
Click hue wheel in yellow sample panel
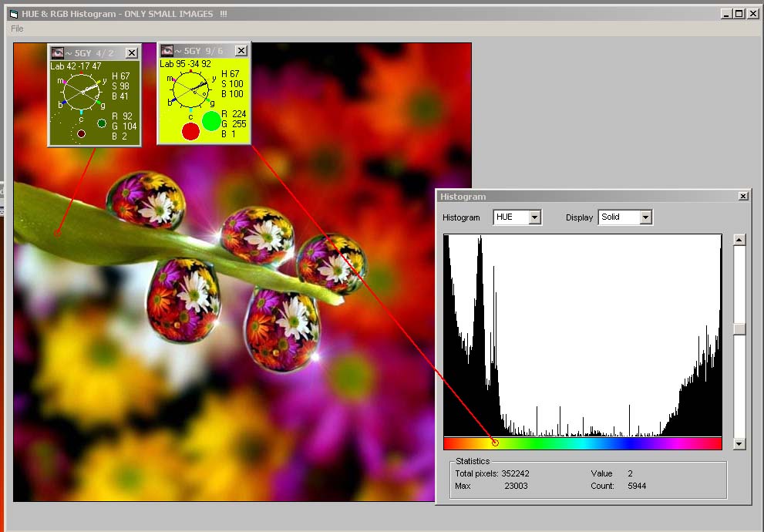click(190, 89)
